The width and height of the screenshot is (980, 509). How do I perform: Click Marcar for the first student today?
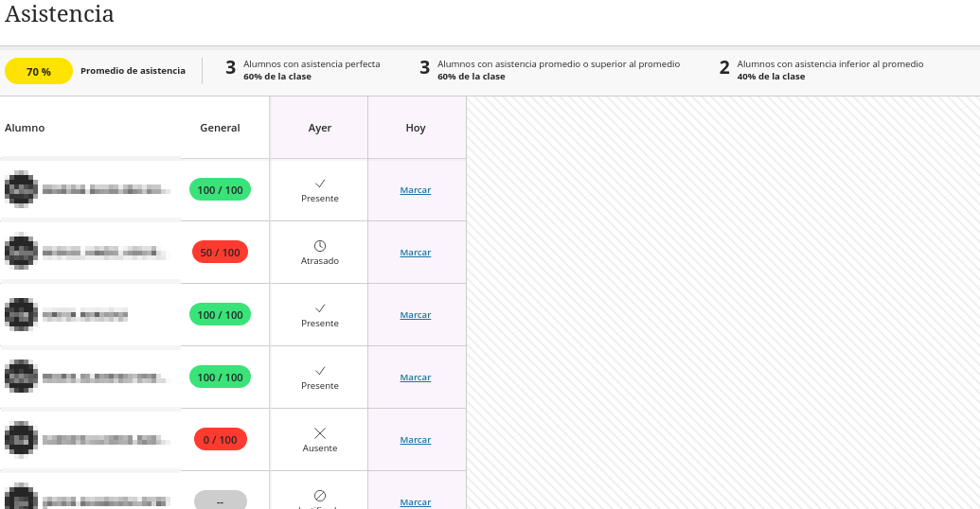(416, 190)
